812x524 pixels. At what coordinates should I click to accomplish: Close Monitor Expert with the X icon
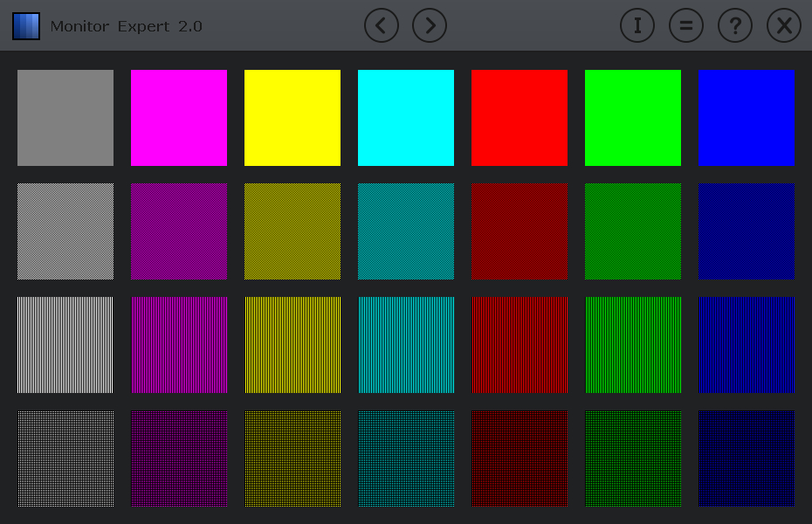784,26
